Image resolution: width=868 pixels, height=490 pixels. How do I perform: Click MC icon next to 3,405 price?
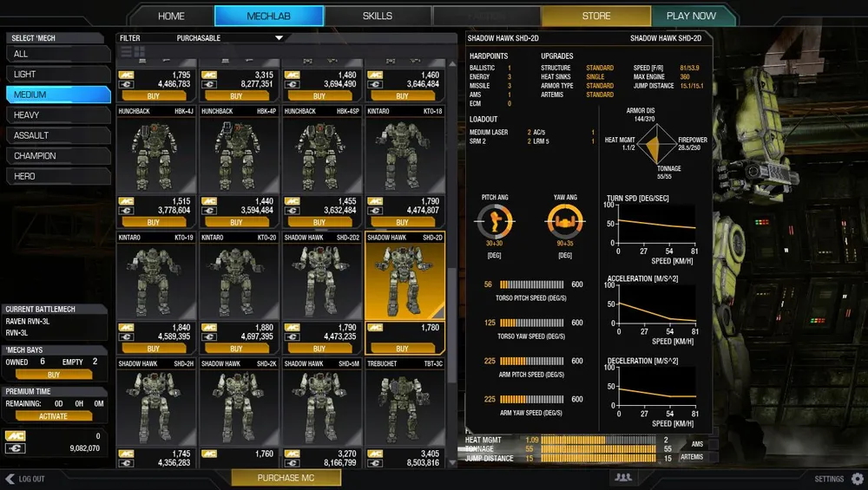pos(375,454)
